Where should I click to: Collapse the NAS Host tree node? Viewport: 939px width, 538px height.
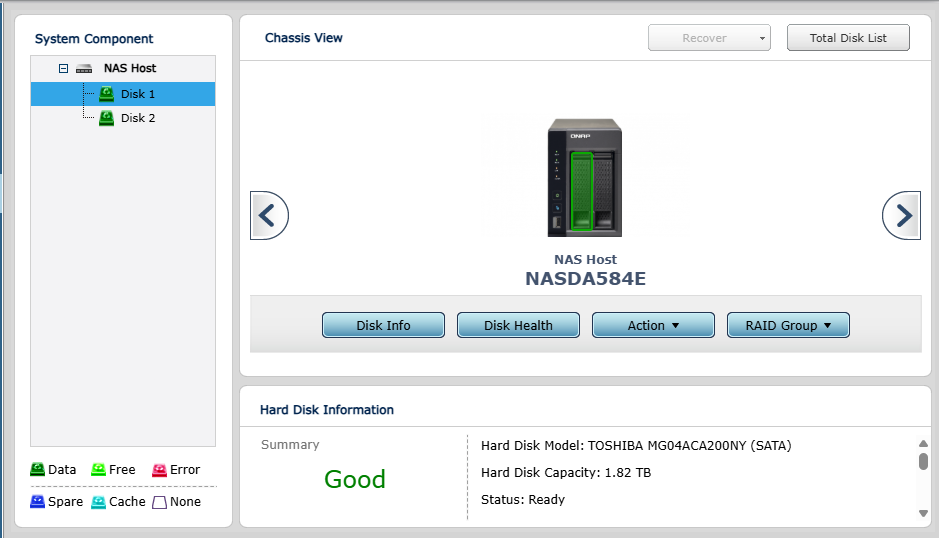coord(63,68)
